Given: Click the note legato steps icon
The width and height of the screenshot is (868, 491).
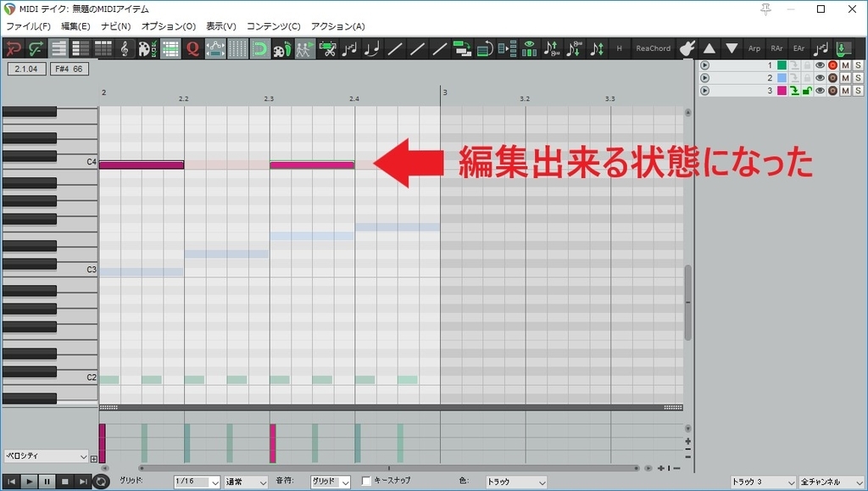Looking at the screenshot, I should [350, 48].
